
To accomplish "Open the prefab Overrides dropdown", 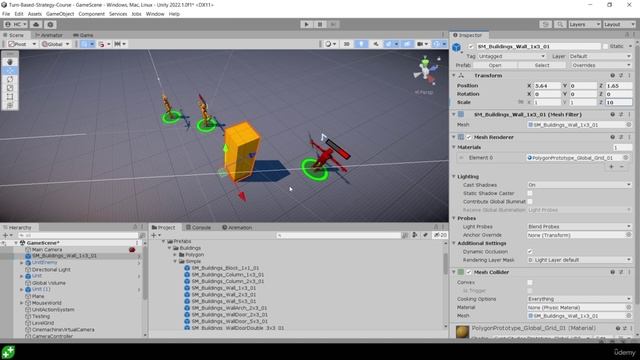I will point(601,65).
